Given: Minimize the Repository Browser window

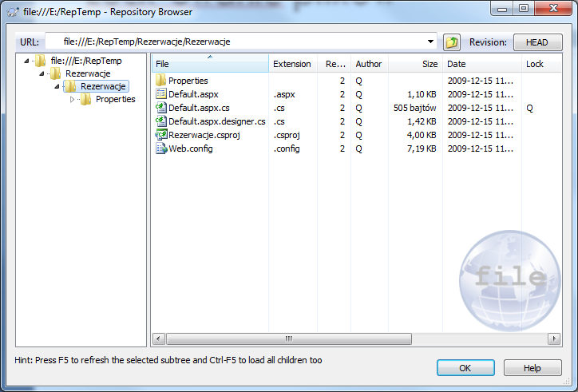Looking at the screenshot, I should click(502, 8).
